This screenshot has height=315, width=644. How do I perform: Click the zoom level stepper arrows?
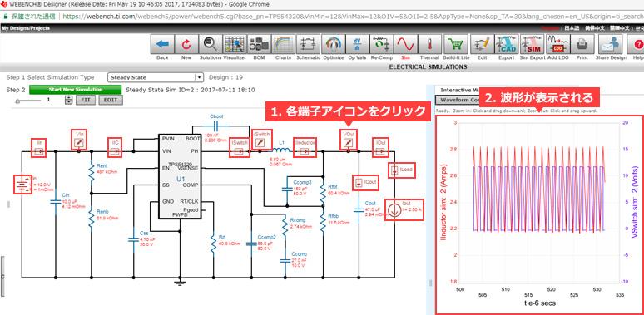69,100
